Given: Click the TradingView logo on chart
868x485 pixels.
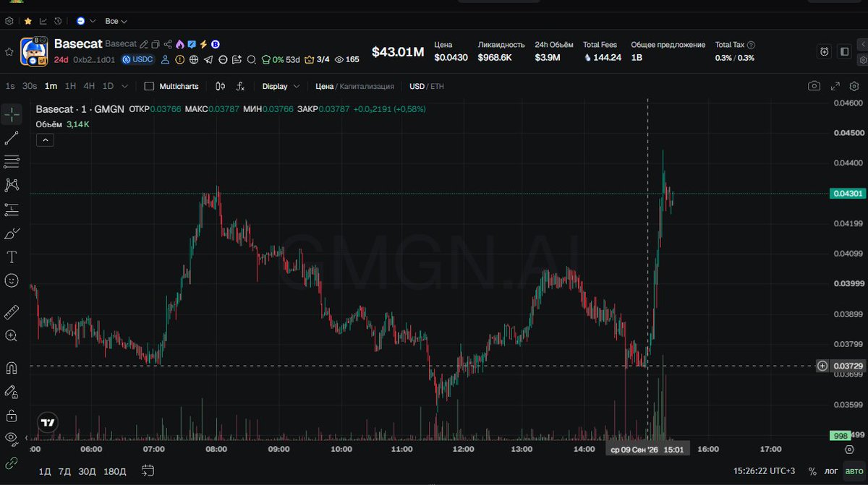Looking at the screenshot, I should (48, 423).
